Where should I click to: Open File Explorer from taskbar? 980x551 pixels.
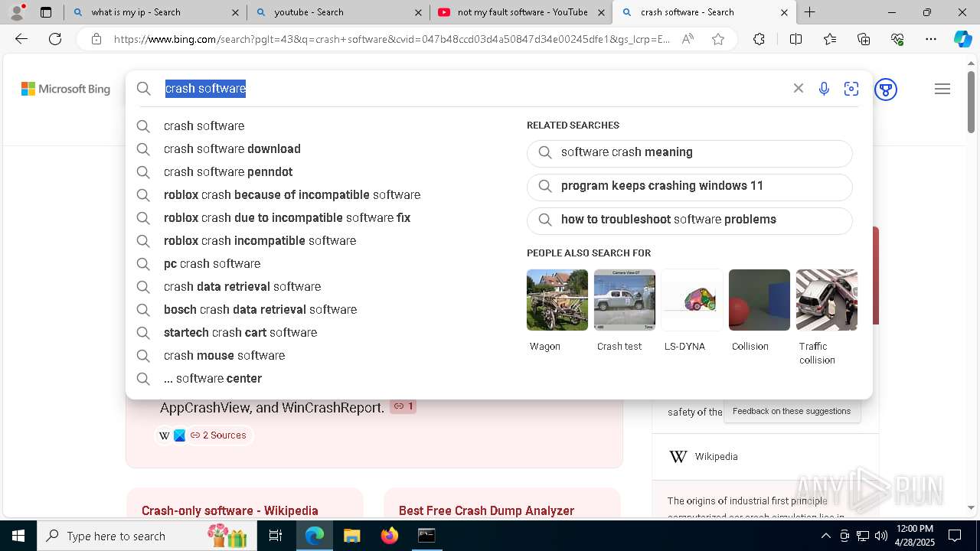(x=351, y=536)
